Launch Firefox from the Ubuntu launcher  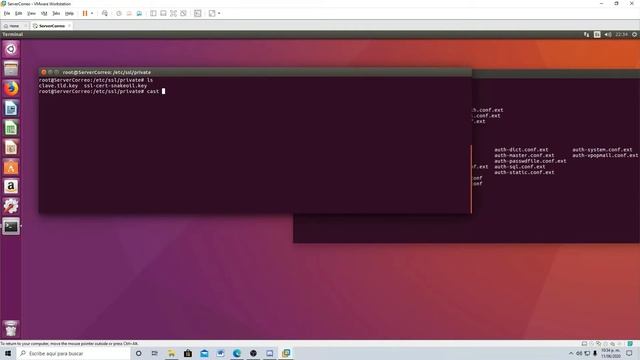click(x=11, y=88)
